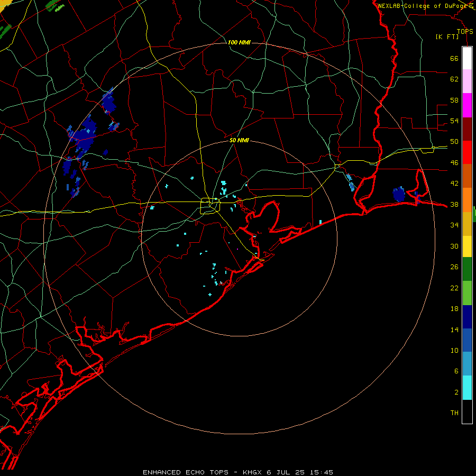The height and width of the screenshot is (476, 476).
Task: Click the white swatch in the legend
Action: [x=467, y=58]
